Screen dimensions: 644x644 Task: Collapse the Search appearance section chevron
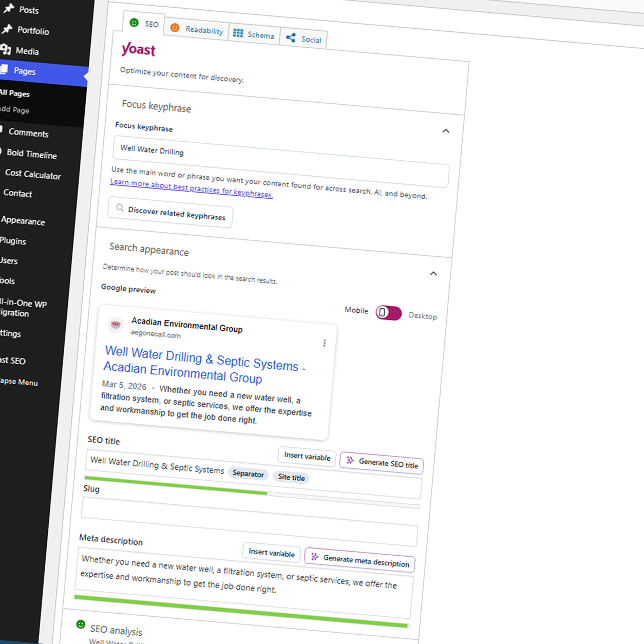click(x=433, y=274)
